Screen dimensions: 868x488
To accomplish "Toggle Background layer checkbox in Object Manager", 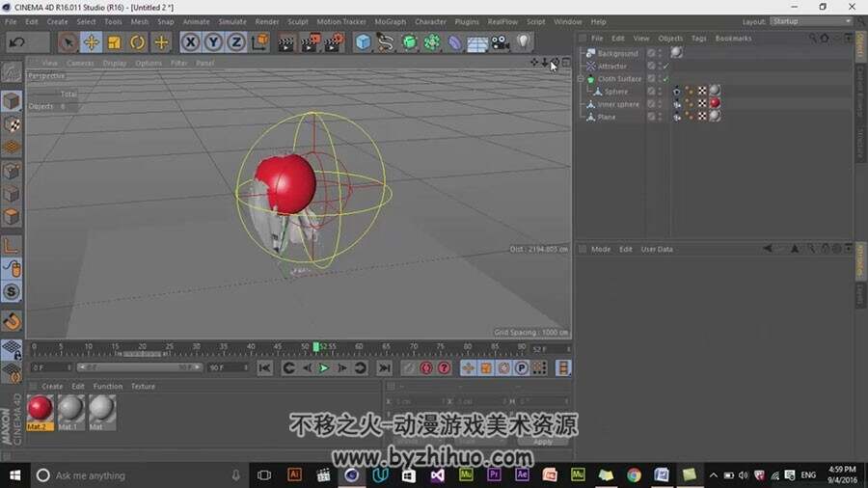I will click(651, 53).
